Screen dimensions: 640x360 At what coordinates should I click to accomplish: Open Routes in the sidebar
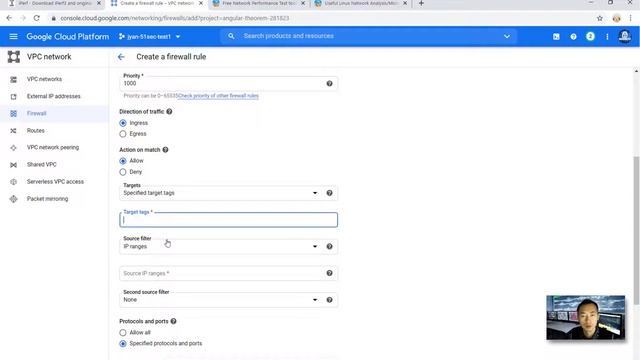click(36, 131)
